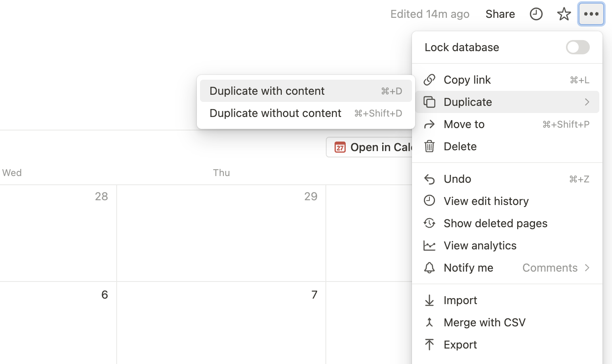Click Share button in top bar
This screenshot has height=364, width=612.
click(500, 14)
